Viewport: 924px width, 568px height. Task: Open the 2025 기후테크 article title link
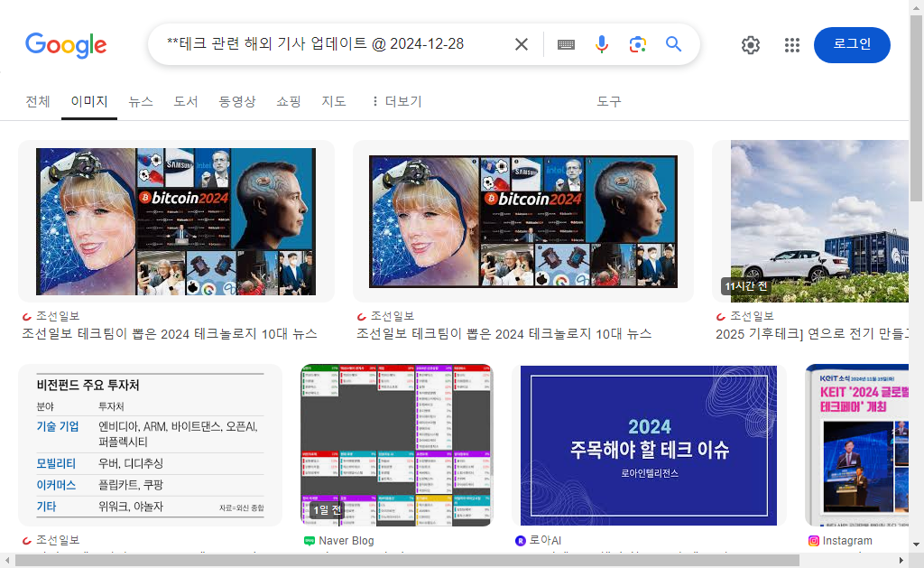tap(812, 334)
